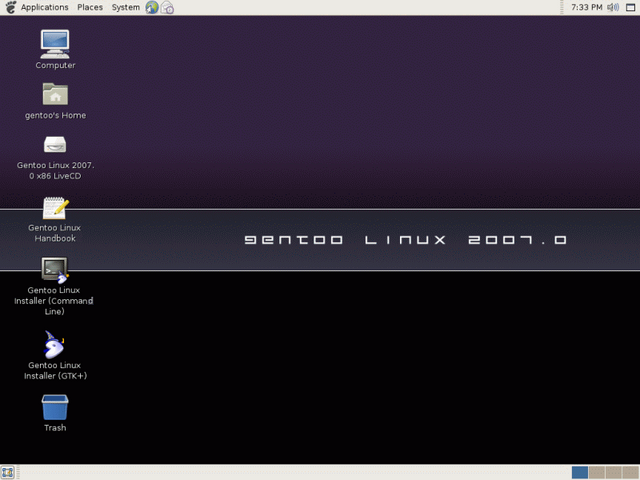Viewport: 640px width, 480px height.
Task: Select Gentoo Linux Installer (Command Line) icon
Action: coord(55,269)
